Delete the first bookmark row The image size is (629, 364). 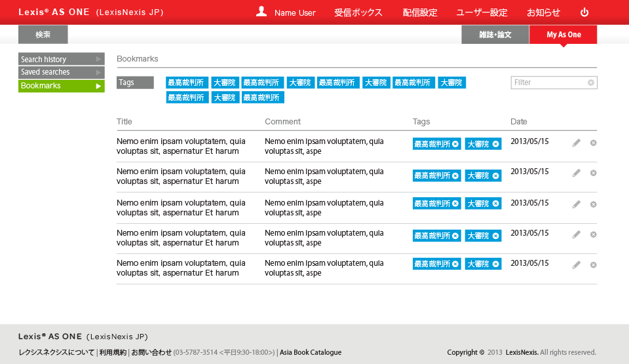tap(594, 143)
